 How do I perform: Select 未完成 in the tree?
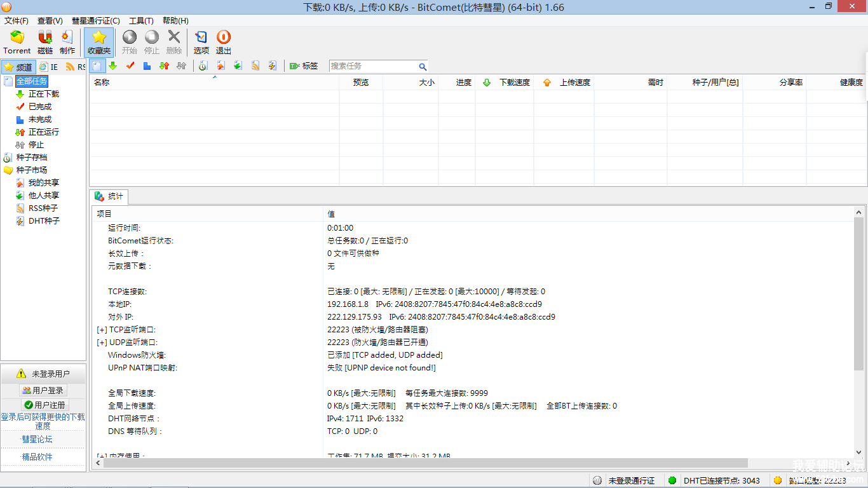click(40, 119)
